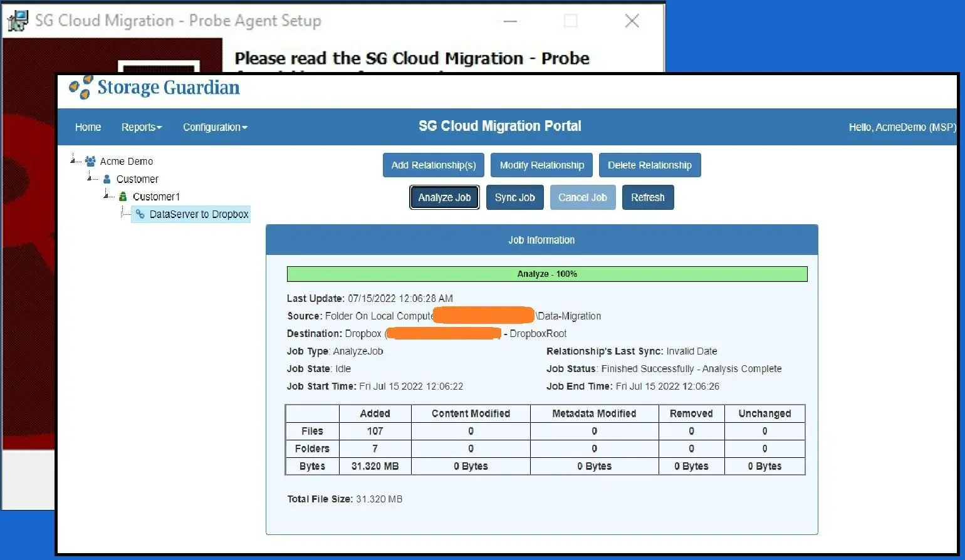Select the DataServer to Dropbox tree entry
This screenshot has width=965, height=560.
tap(199, 214)
